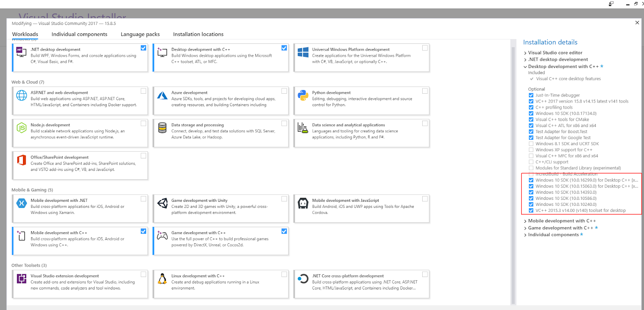644x310 pixels.
Task: Uncheck Windows 10 SDK (10.0.14393.0)
Action: click(x=531, y=192)
